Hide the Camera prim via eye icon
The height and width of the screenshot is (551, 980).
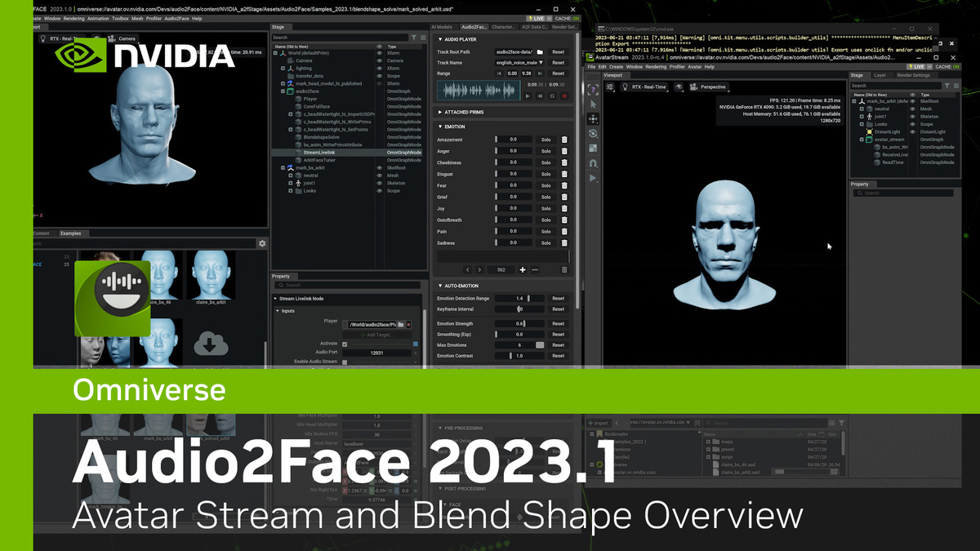click(379, 60)
